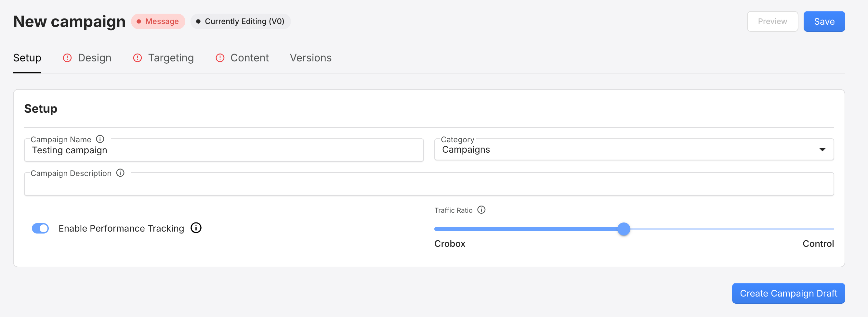
Task: Click the Message status badge
Action: [158, 21]
